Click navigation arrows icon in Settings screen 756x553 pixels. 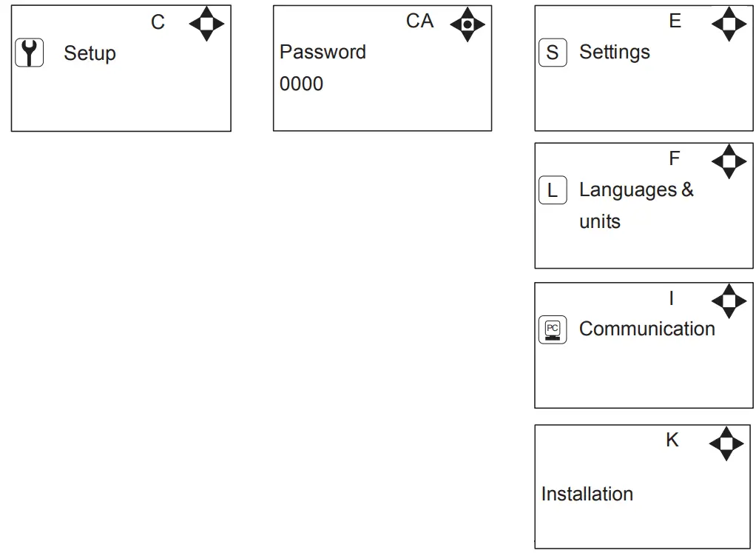click(x=729, y=24)
